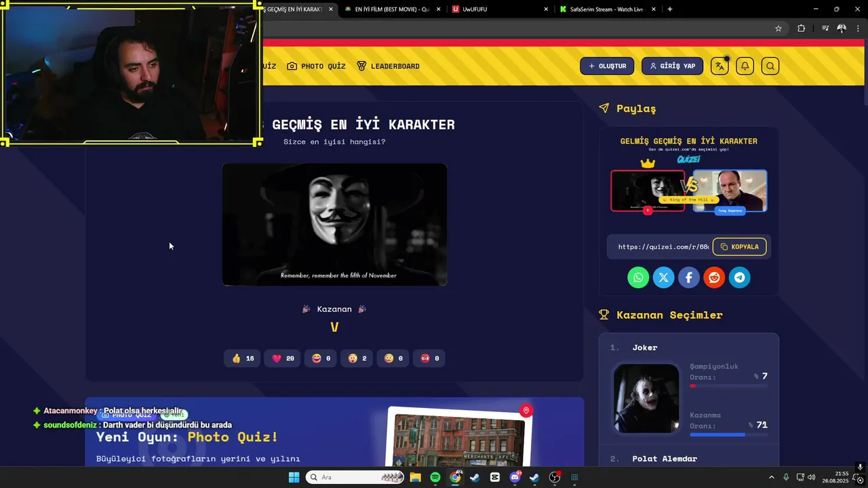The width and height of the screenshot is (868, 488).
Task: Click the translate language icon
Action: point(719,66)
